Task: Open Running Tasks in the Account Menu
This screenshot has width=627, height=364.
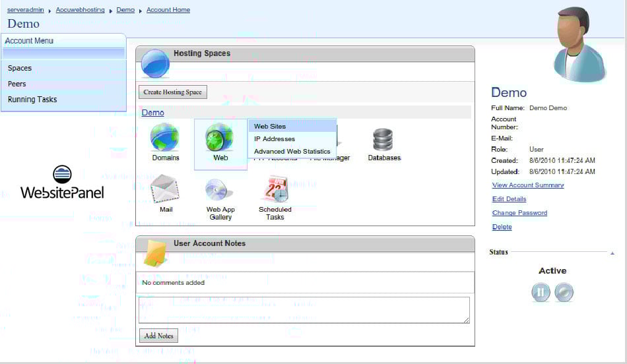Action: click(x=32, y=100)
